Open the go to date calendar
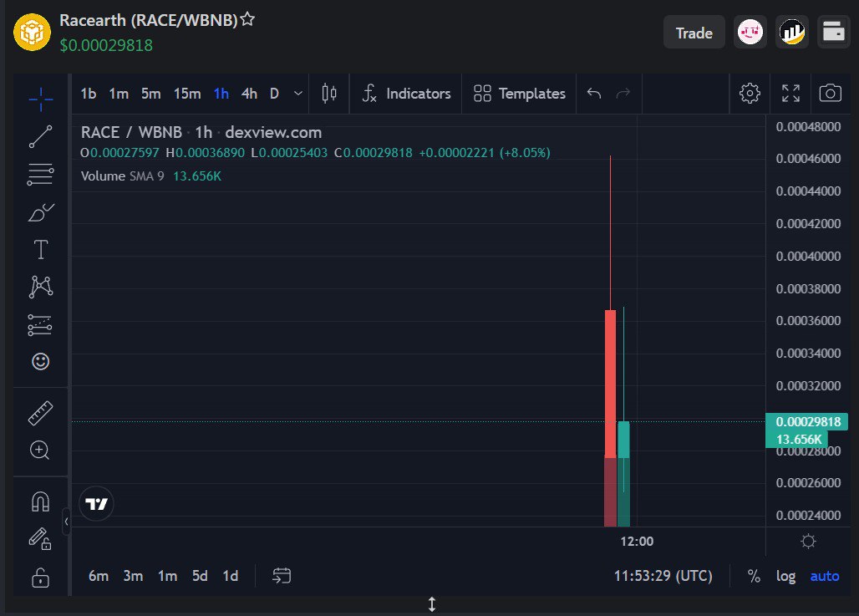859x616 pixels. point(282,575)
